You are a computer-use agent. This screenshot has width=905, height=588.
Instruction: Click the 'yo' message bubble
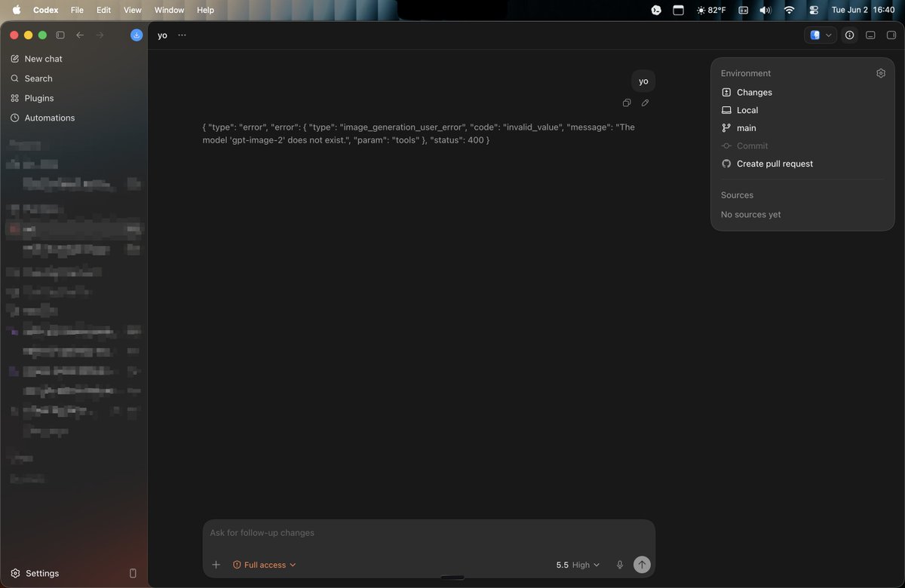point(643,81)
